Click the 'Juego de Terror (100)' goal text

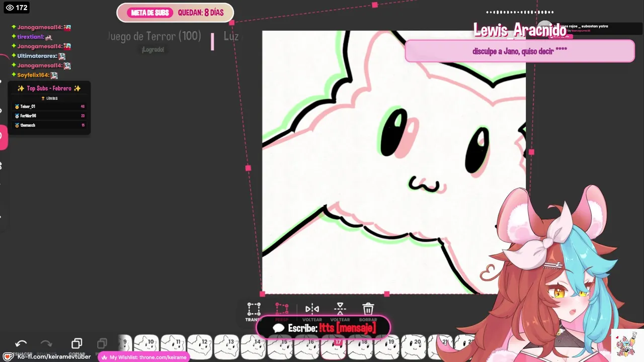tap(154, 36)
